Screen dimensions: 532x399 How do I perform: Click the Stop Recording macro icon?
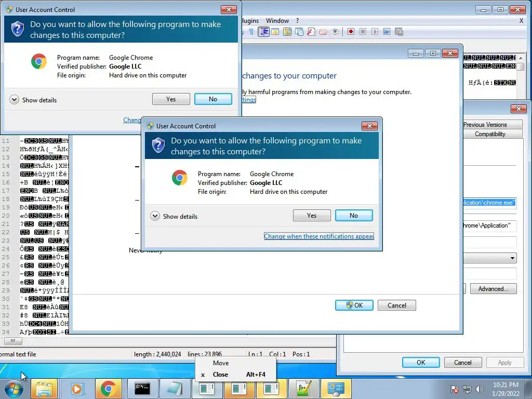coord(363,32)
